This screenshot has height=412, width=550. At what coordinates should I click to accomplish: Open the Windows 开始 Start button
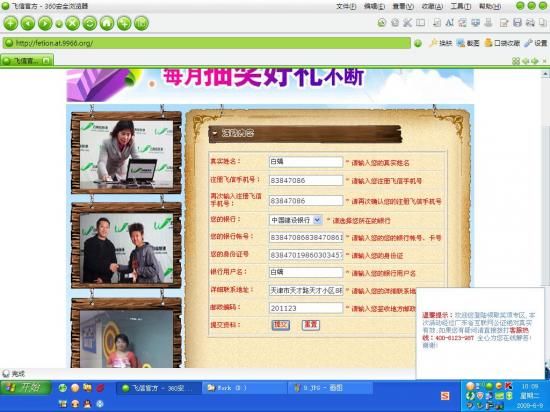[26, 387]
